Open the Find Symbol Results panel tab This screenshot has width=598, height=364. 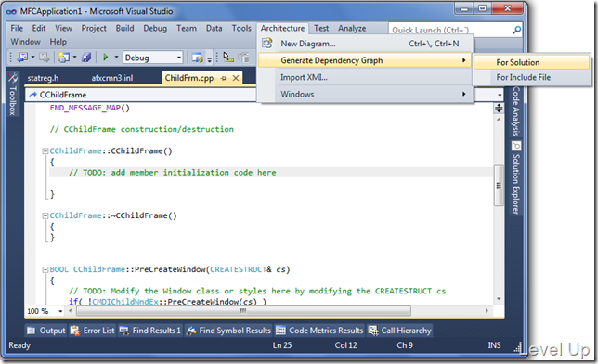pyautogui.click(x=228, y=331)
